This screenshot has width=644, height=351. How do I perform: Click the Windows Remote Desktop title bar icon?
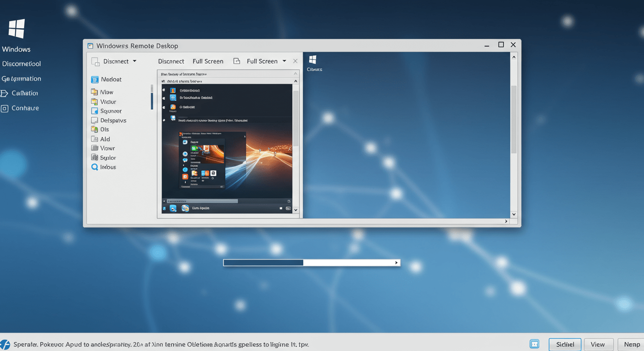90,46
